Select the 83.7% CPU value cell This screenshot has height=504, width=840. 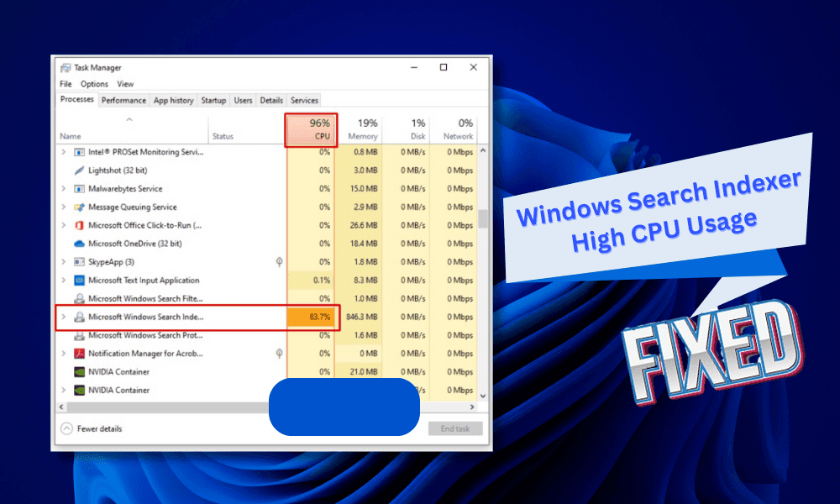312,317
